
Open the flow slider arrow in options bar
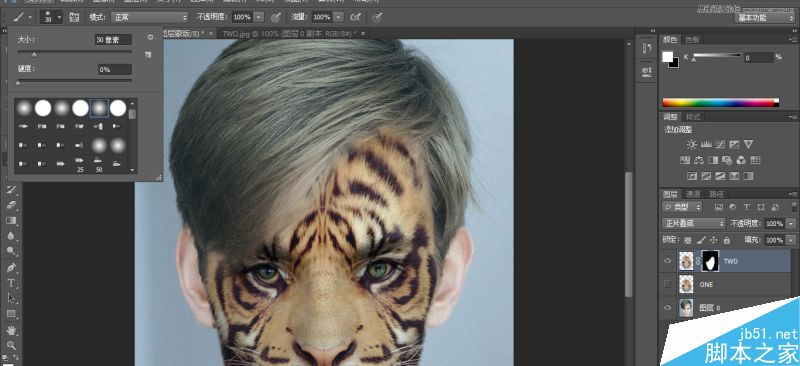click(x=338, y=17)
